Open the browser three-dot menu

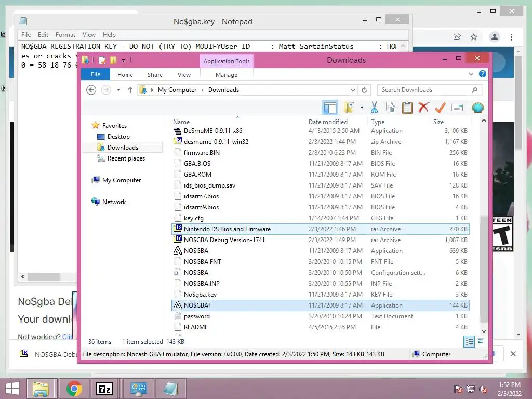pos(511,37)
